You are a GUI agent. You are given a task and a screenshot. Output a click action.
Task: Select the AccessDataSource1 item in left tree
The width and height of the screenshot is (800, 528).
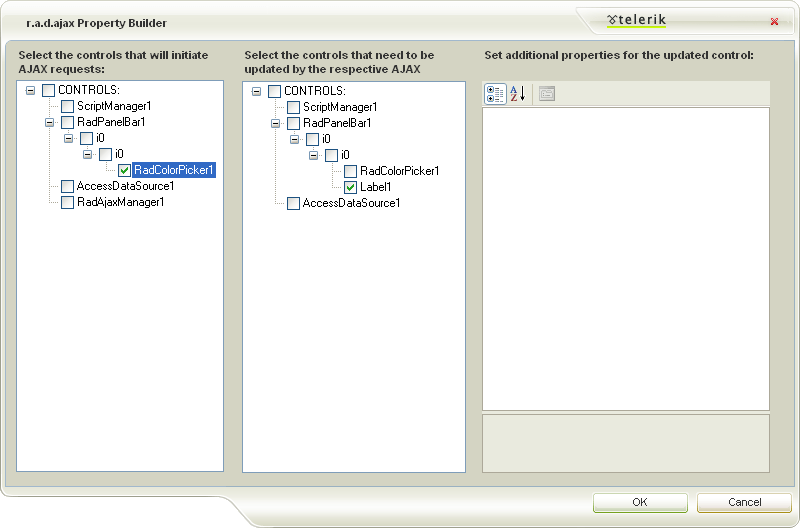pos(125,186)
